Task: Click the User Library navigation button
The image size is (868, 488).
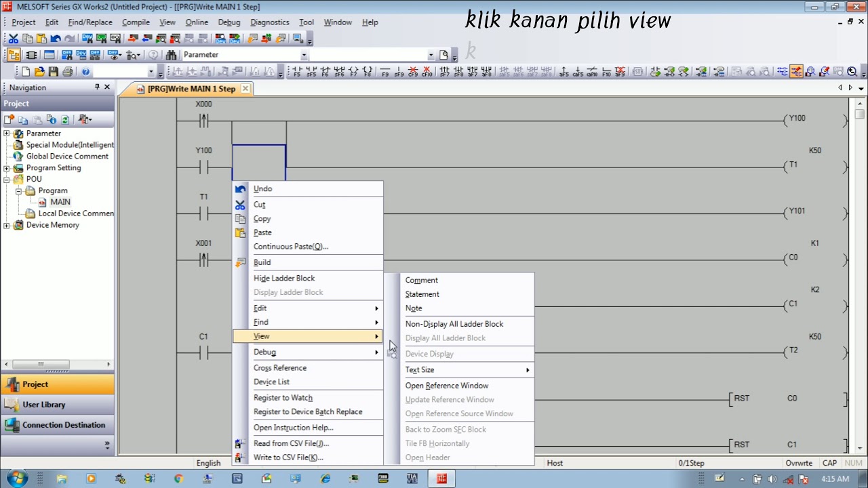Action: pyautogui.click(x=57, y=405)
